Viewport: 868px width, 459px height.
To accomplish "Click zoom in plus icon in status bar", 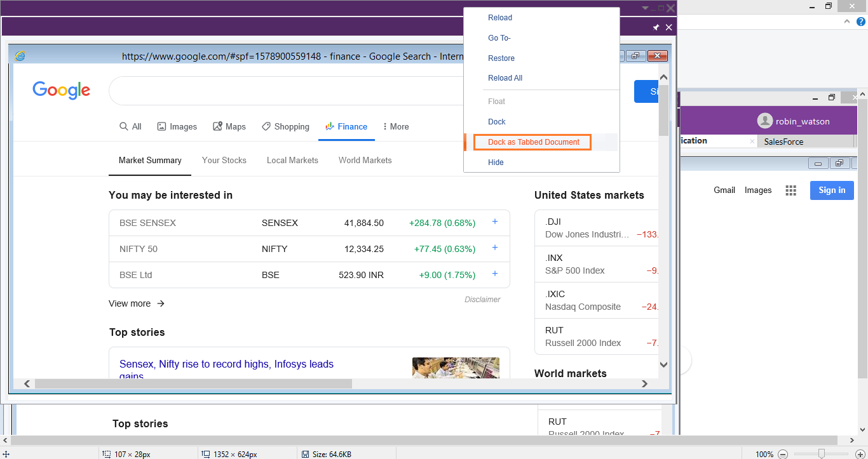I will 861,454.
